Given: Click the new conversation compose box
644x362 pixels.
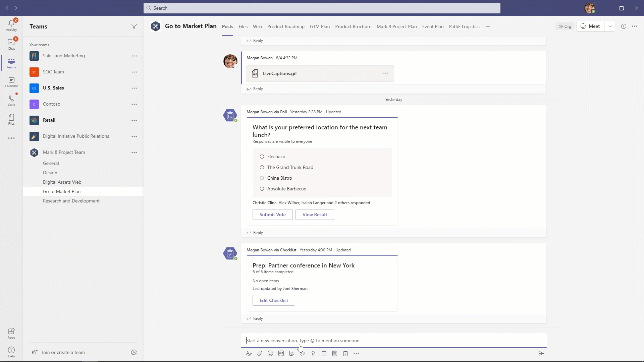Looking at the screenshot, I should (x=394, y=341).
